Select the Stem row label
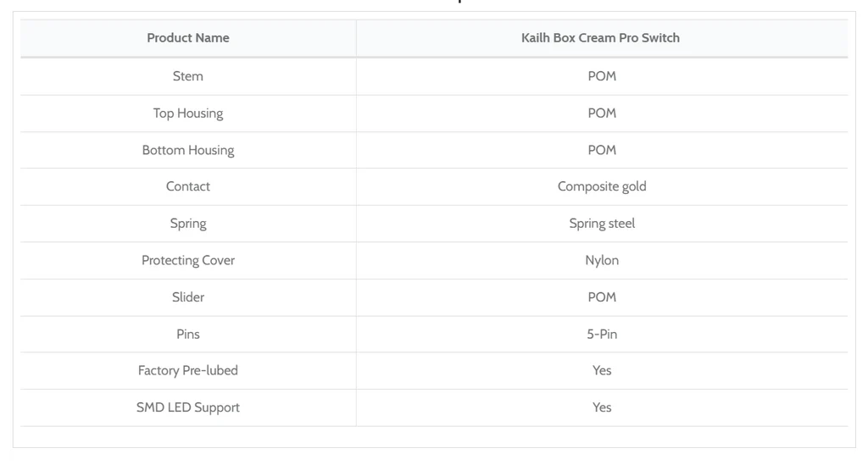 pyautogui.click(x=188, y=76)
